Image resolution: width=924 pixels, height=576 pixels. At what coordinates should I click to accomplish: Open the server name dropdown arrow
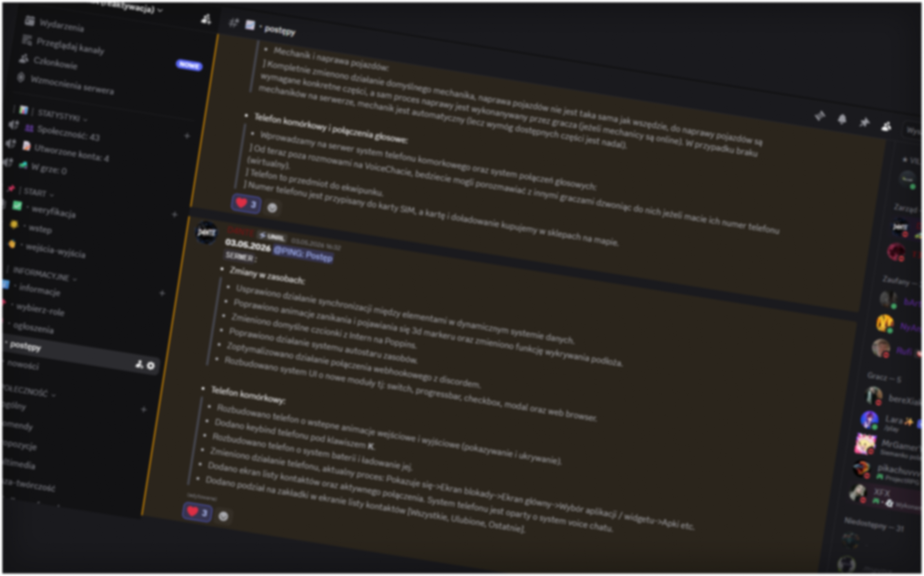[160, 10]
